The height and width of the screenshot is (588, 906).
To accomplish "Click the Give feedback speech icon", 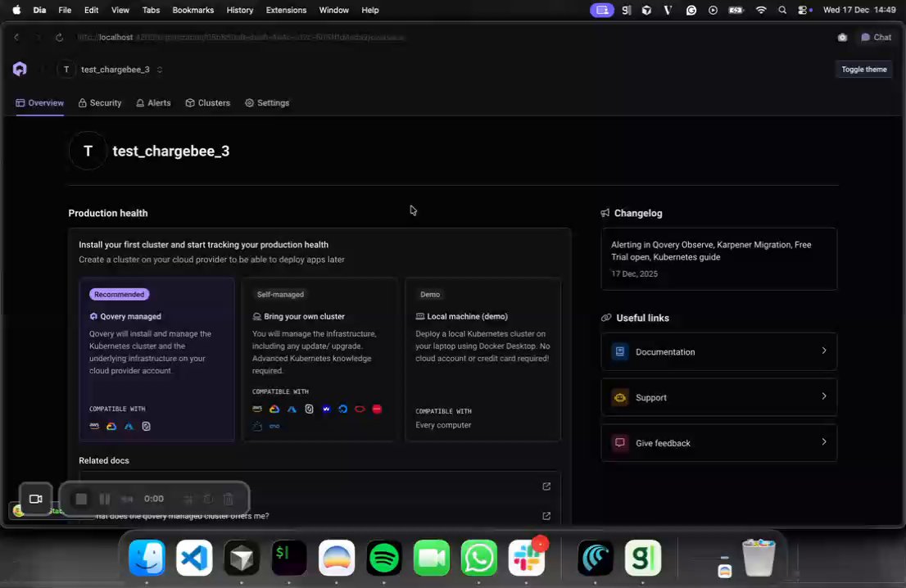I will pyautogui.click(x=620, y=443).
